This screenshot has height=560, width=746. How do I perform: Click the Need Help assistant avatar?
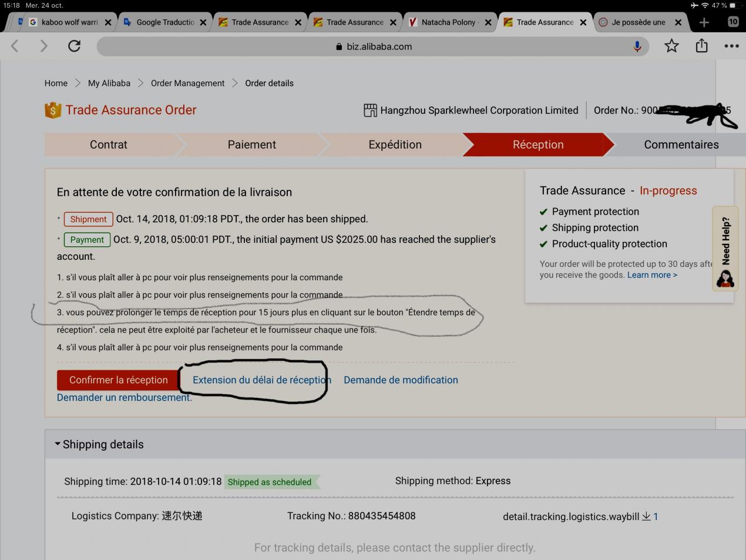click(725, 279)
